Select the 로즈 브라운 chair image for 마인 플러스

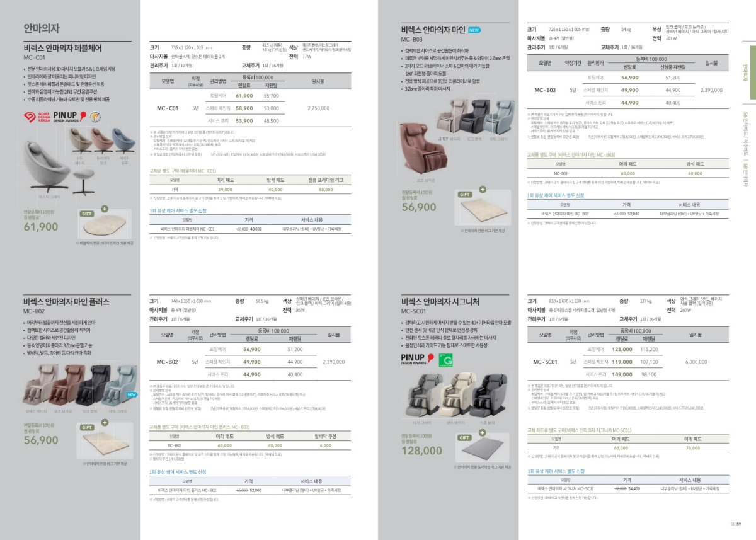click(x=67, y=385)
